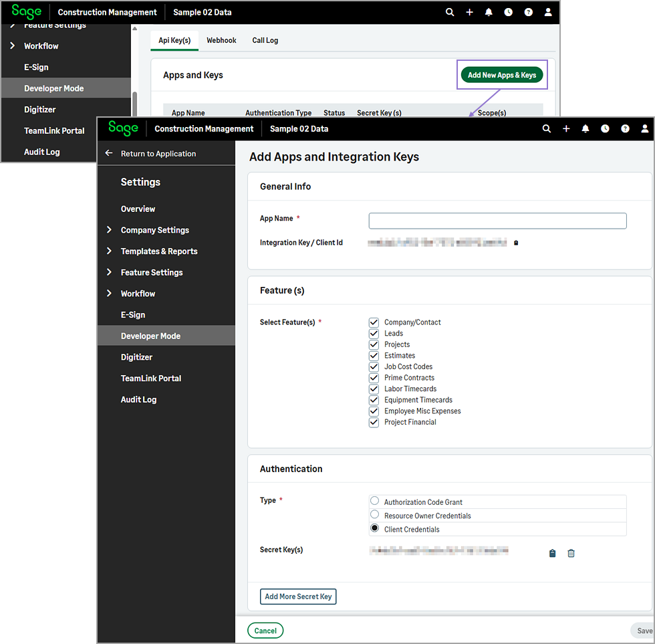Image resolution: width=655 pixels, height=644 pixels.
Task: Click plus add icon in front window header
Action: pos(566,128)
